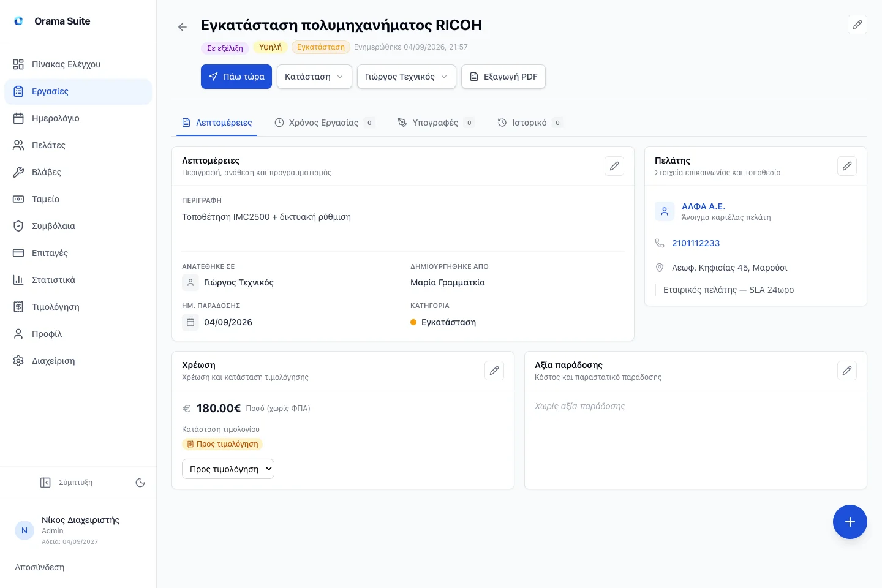Image resolution: width=882 pixels, height=588 pixels.
Task: Open Επιταγές in the sidebar
Action: (x=78, y=253)
